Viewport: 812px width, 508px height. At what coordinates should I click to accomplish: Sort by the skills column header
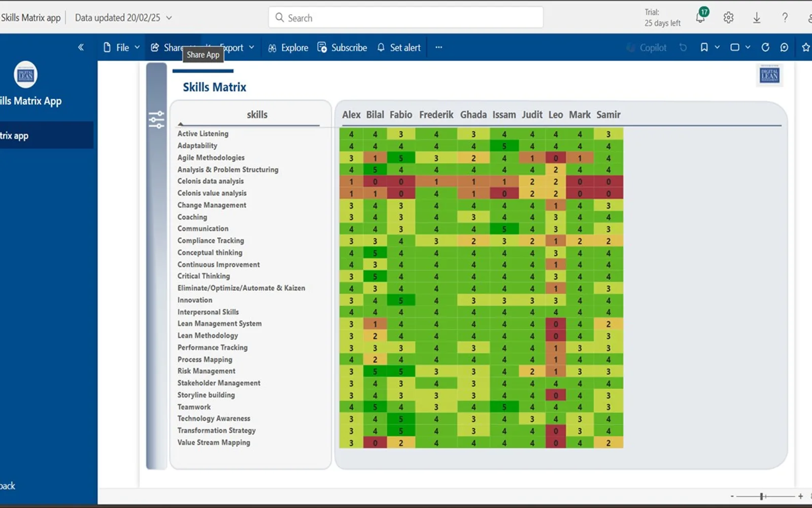click(x=257, y=115)
